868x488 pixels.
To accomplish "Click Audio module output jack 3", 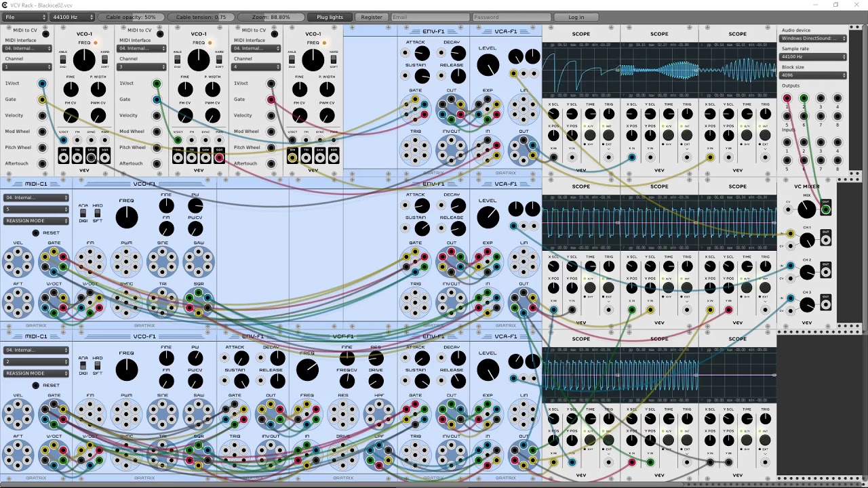I will click(821, 98).
